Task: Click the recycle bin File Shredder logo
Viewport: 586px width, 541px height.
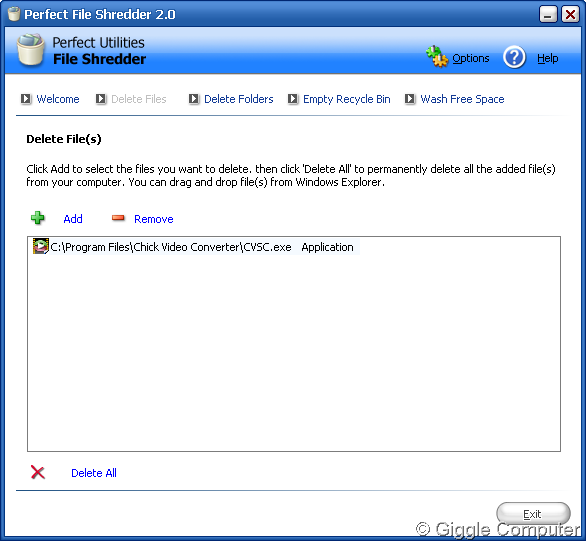Action: (31, 50)
